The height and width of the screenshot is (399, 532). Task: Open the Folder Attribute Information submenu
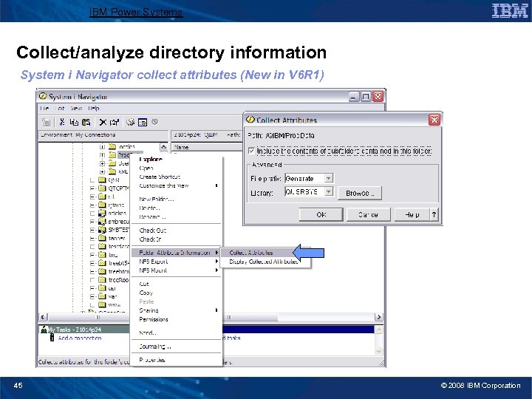pyautogui.click(x=176, y=253)
